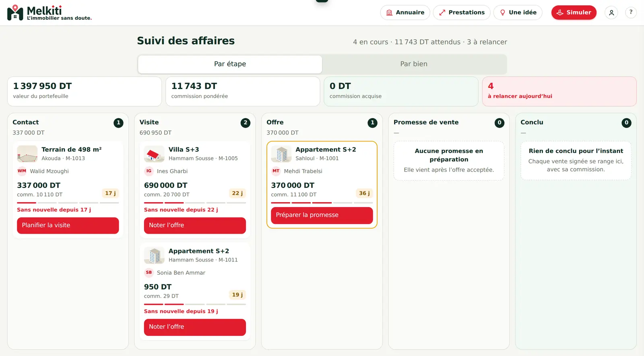The image size is (644, 356).
Task: Click the Conclu column count badge
Action: coord(626,123)
